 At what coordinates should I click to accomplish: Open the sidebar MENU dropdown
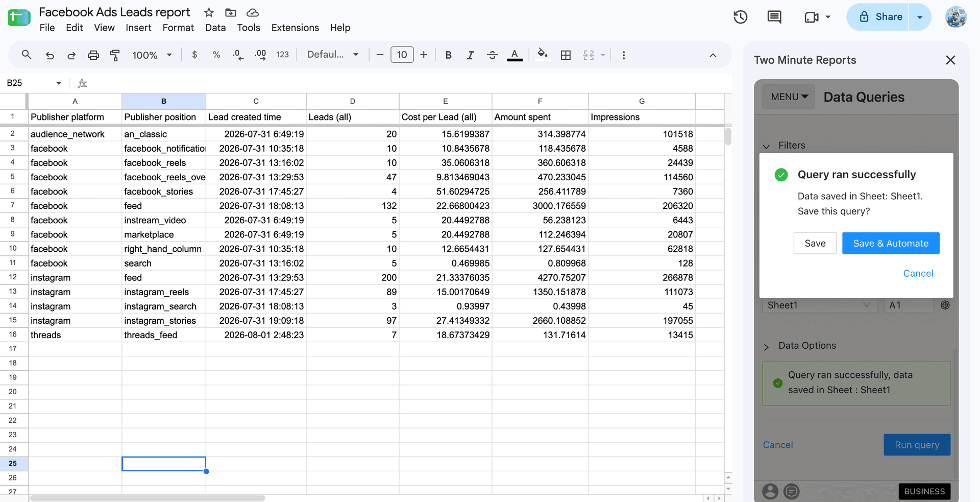click(x=789, y=97)
